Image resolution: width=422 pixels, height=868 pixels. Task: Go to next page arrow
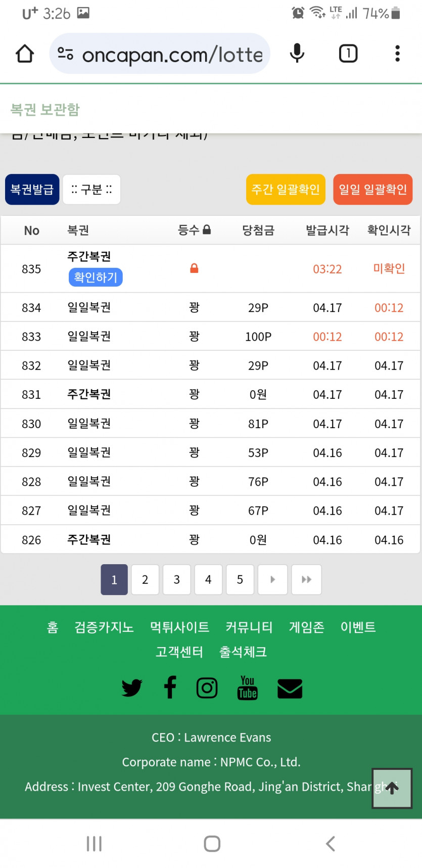coord(272,579)
